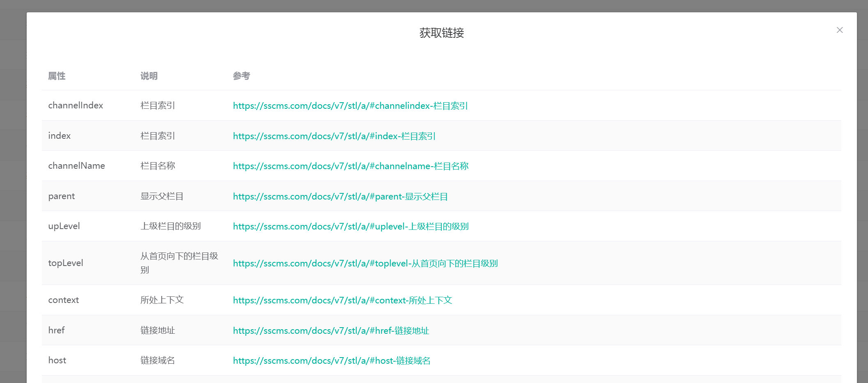Click the href attribute name
The image size is (868, 383).
point(57,330)
